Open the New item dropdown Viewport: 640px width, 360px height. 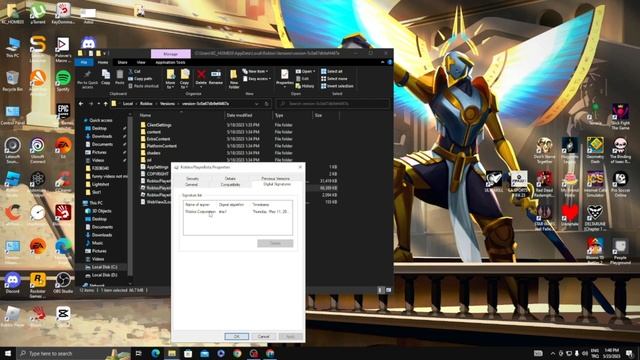tap(256, 71)
